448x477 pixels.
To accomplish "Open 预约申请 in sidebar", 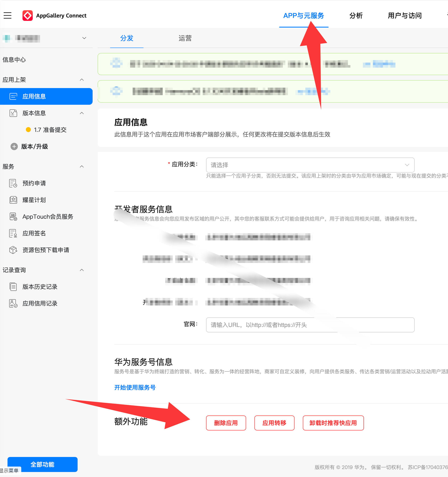I will coord(34,183).
